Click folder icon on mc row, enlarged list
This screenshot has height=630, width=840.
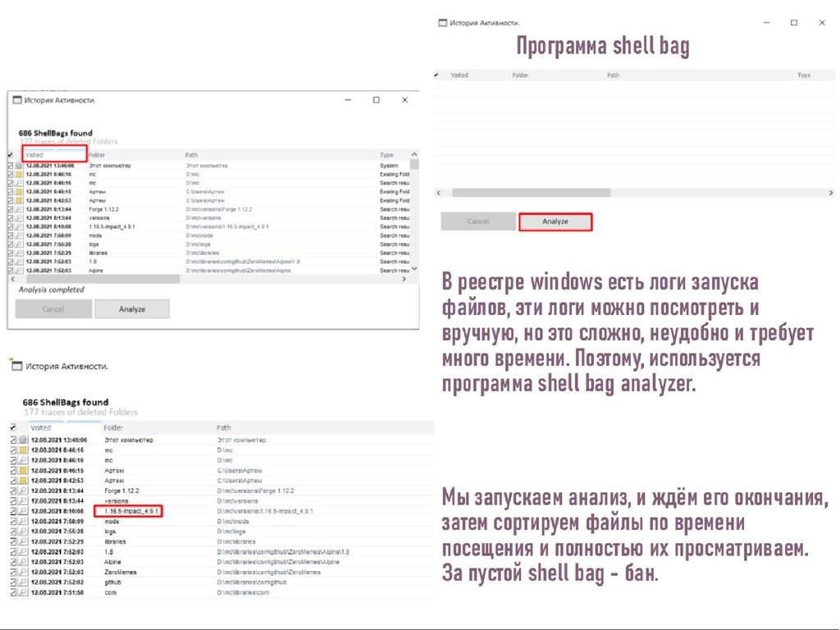click(x=23, y=450)
